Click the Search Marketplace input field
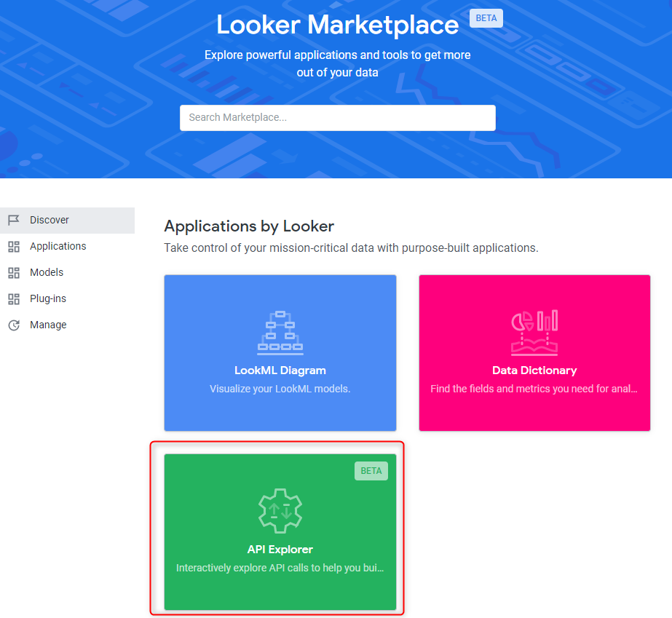 click(x=337, y=117)
